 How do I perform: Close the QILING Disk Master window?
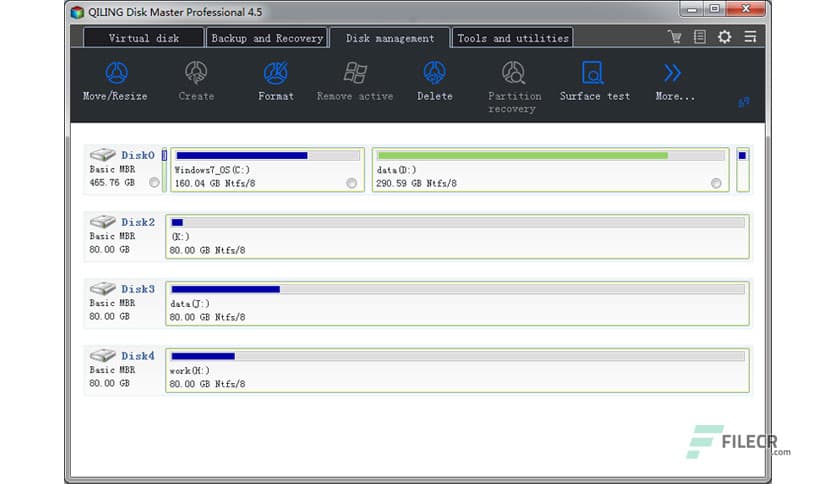[x=746, y=9]
